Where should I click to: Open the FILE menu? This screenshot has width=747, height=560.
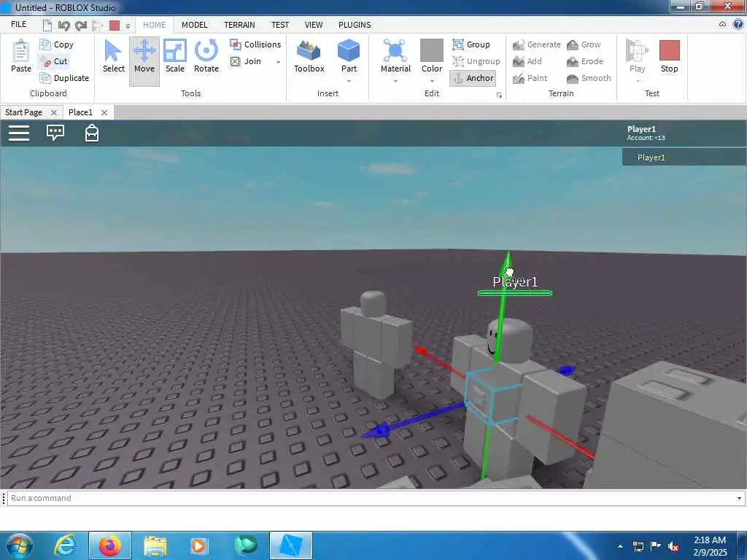point(18,24)
